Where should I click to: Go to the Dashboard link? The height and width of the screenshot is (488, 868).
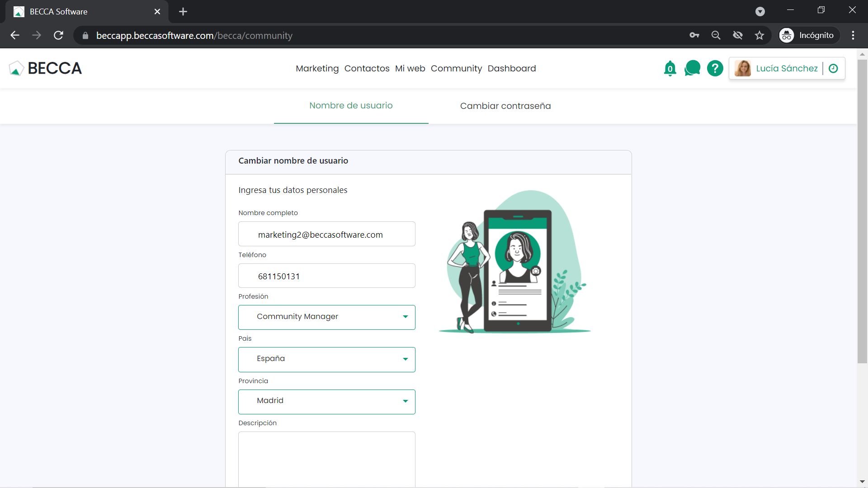click(x=511, y=69)
